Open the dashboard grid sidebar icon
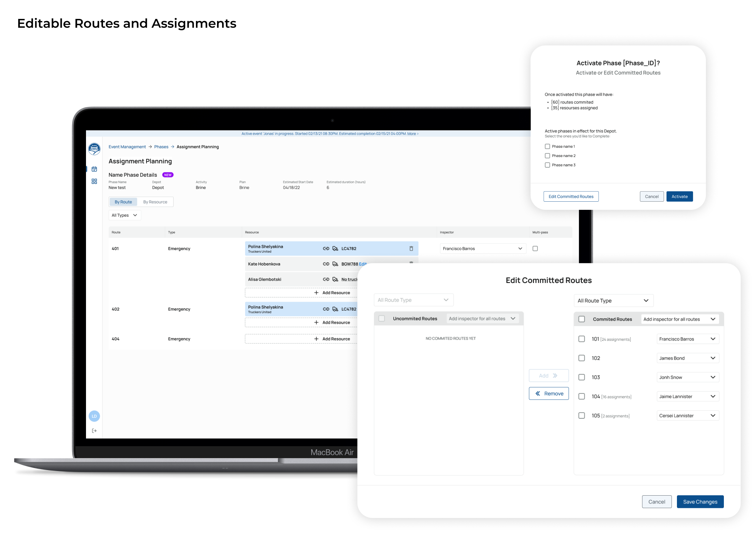Viewport: 756px width, 552px height. coord(94,181)
